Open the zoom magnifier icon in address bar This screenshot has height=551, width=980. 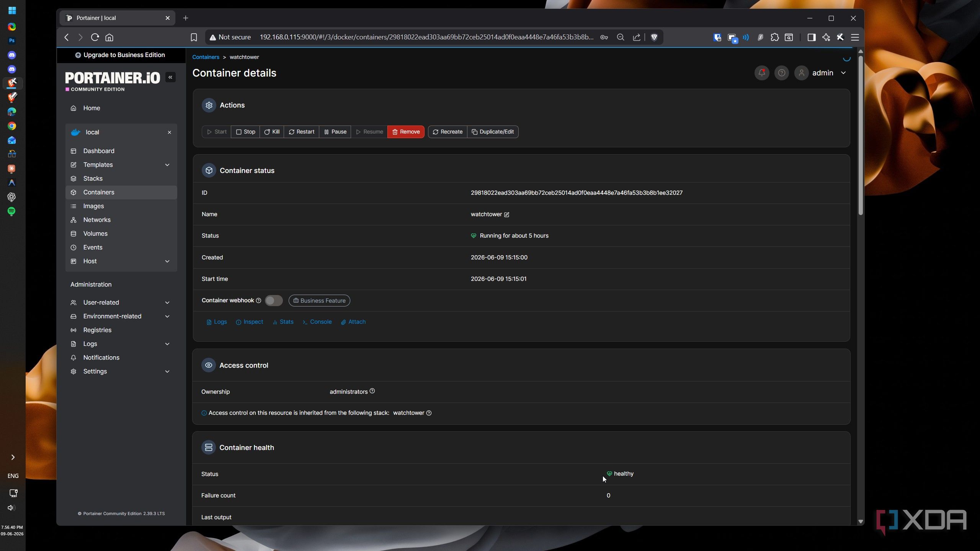coord(620,37)
